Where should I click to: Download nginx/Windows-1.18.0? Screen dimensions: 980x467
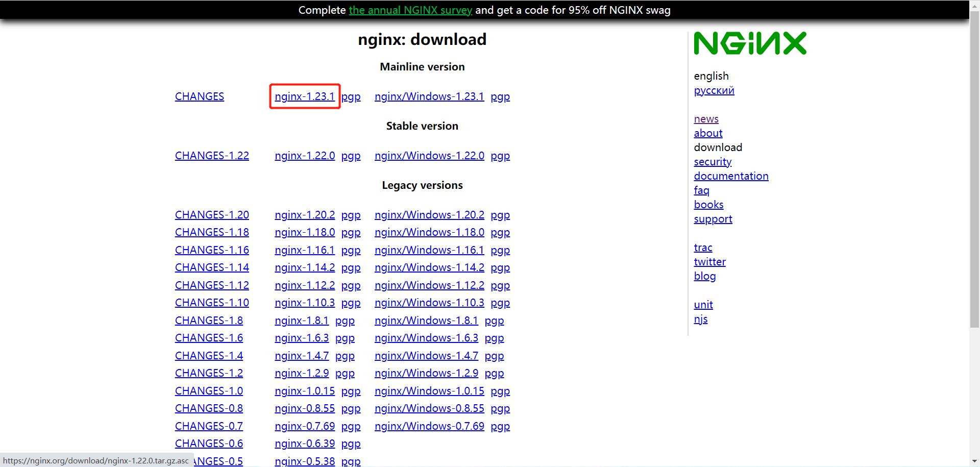[429, 232]
